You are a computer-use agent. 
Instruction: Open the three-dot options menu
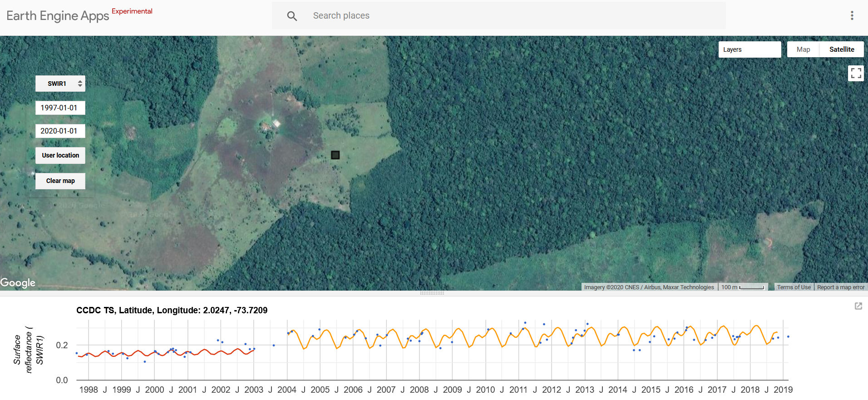coord(852,15)
